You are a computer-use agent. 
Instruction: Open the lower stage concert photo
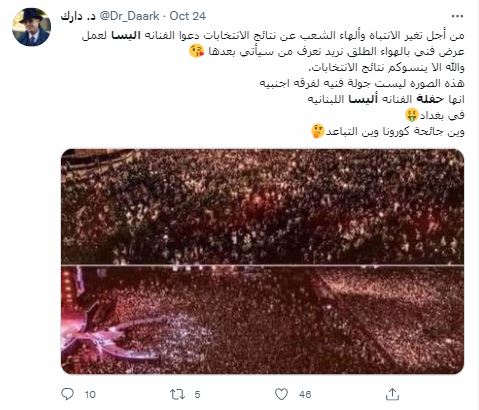pyautogui.click(x=262, y=320)
